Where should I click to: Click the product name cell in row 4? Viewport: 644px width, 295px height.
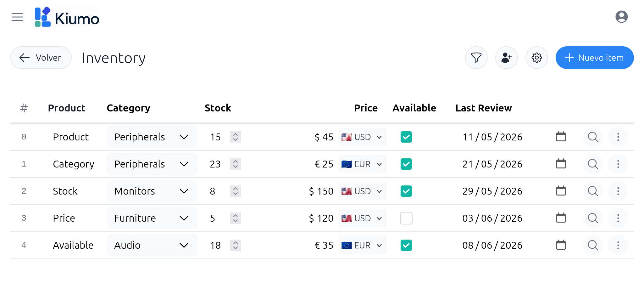73,245
